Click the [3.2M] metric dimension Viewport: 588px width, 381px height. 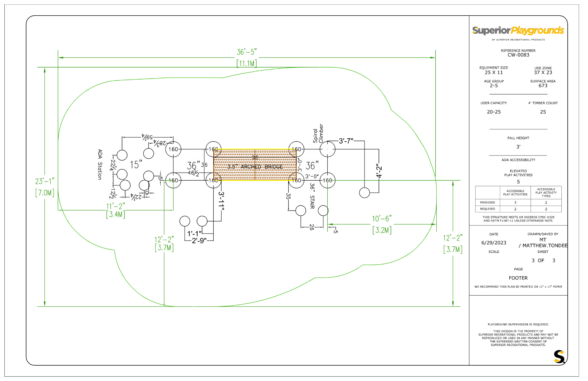(382, 230)
